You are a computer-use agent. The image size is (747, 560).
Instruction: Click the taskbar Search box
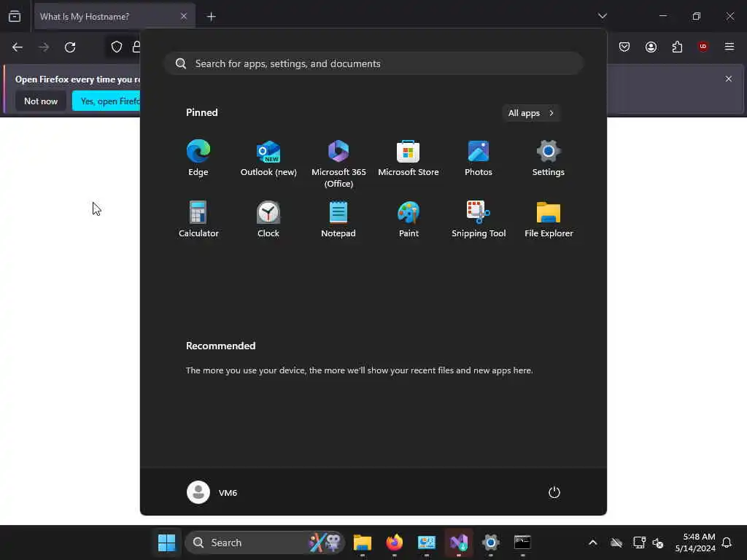(265, 542)
